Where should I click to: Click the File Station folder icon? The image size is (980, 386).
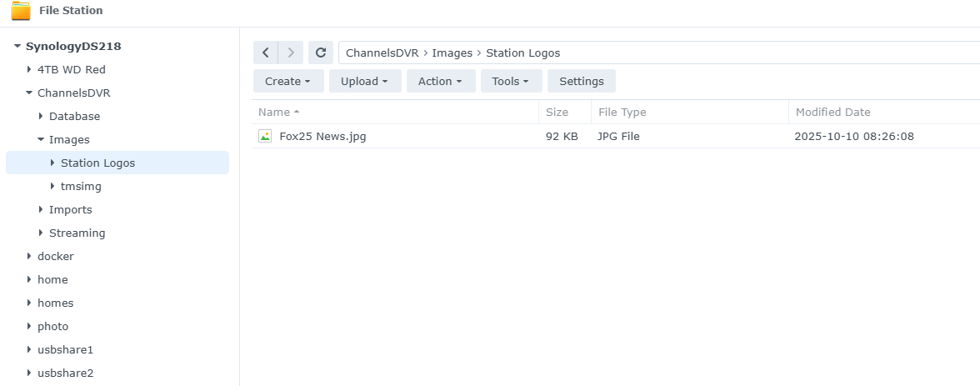21,12
